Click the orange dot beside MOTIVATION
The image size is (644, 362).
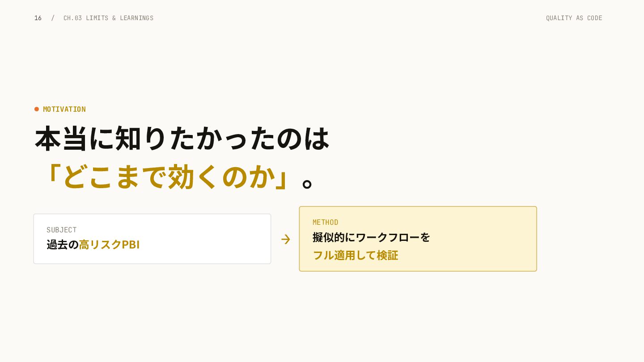click(x=37, y=109)
